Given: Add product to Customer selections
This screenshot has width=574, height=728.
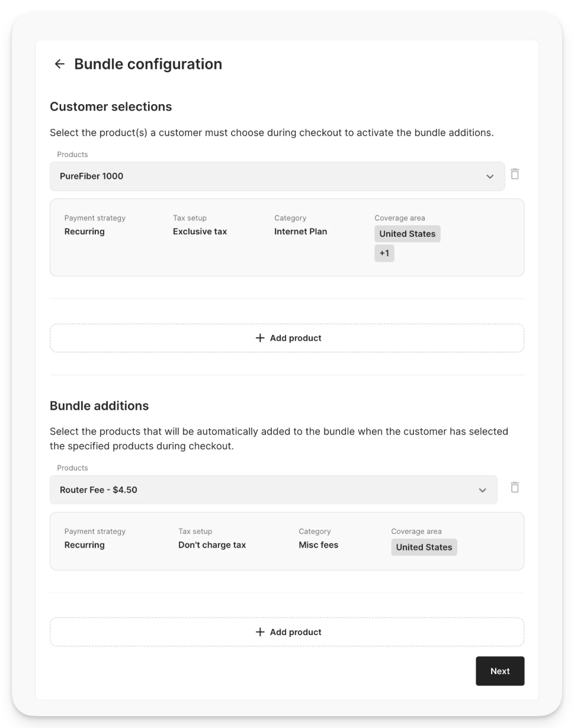Looking at the screenshot, I should point(287,338).
